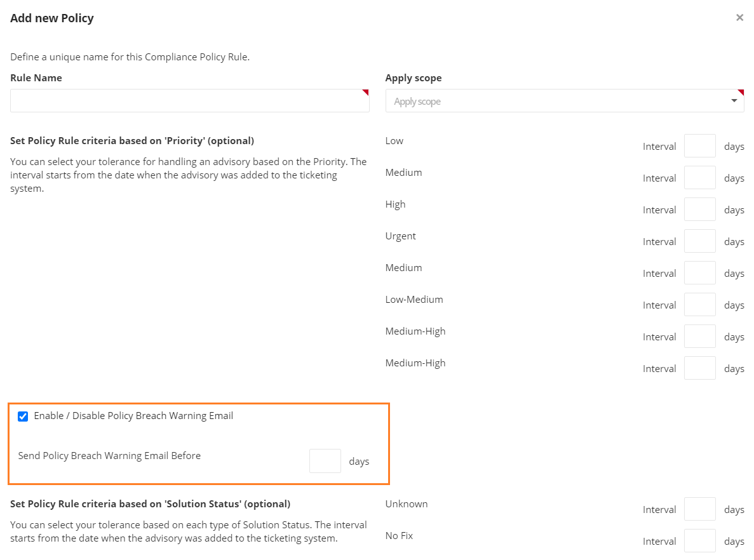Open the Apply scope dropdown
The width and height of the screenshot is (754, 560).
(565, 100)
